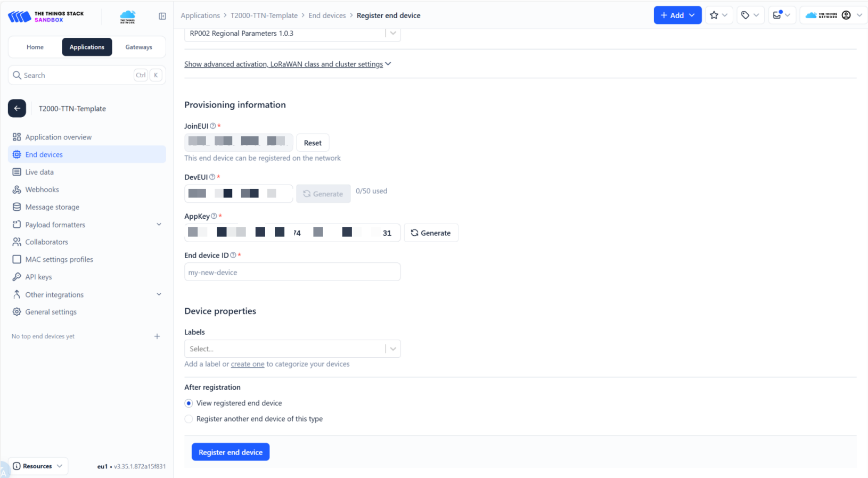Select Register another end device of this type

189,419
